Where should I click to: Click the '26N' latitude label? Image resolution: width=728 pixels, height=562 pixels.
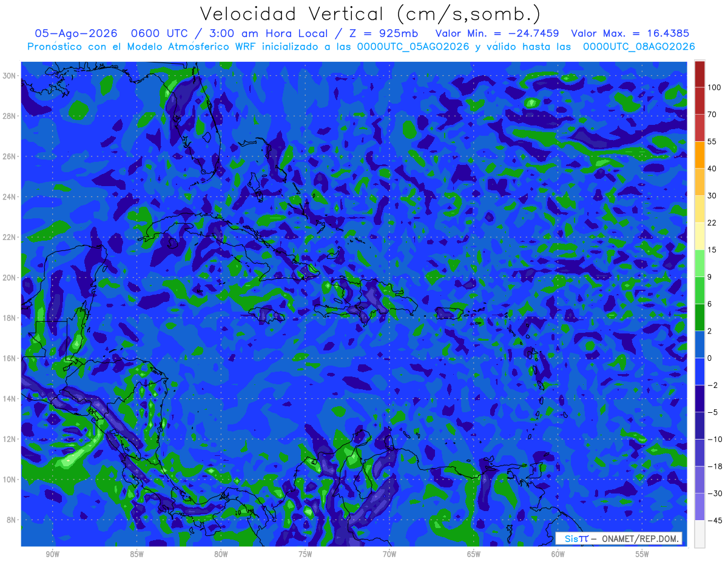click(x=10, y=156)
